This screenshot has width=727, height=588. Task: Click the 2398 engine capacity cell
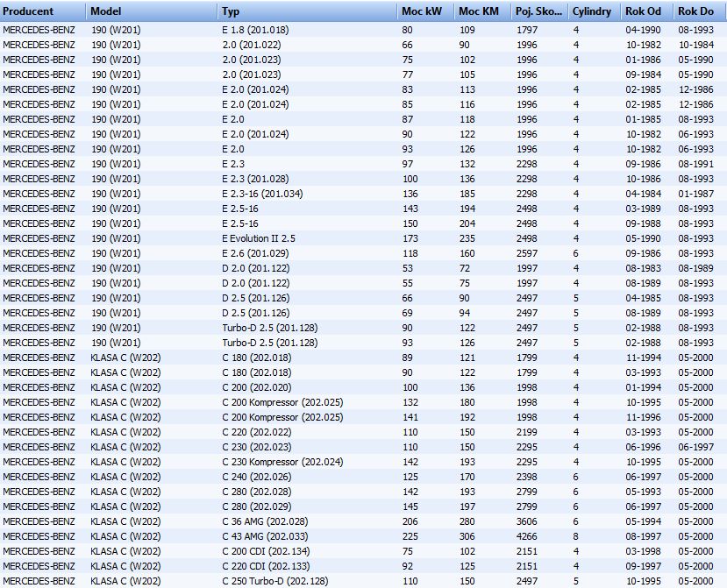click(x=527, y=477)
